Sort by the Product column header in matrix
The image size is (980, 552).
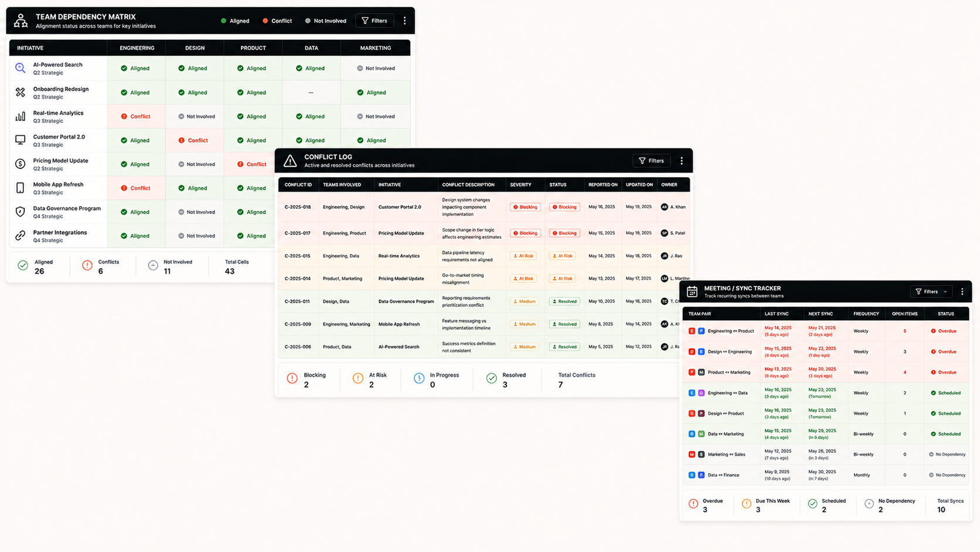(253, 48)
